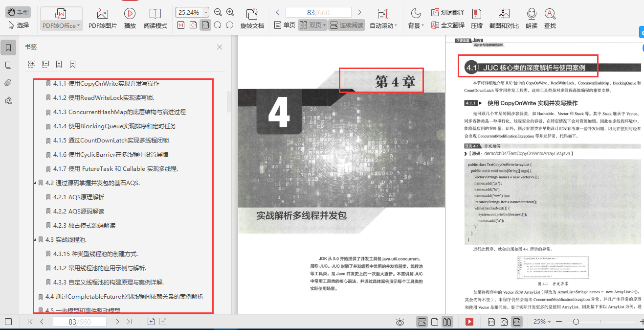Open signature panel in left sidebar
The height and width of the screenshot is (330, 644).
pos(8,100)
